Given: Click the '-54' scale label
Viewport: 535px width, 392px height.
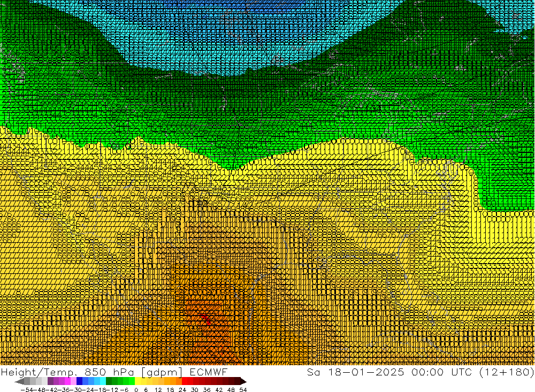Looking at the screenshot, I should tap(27, 390).
